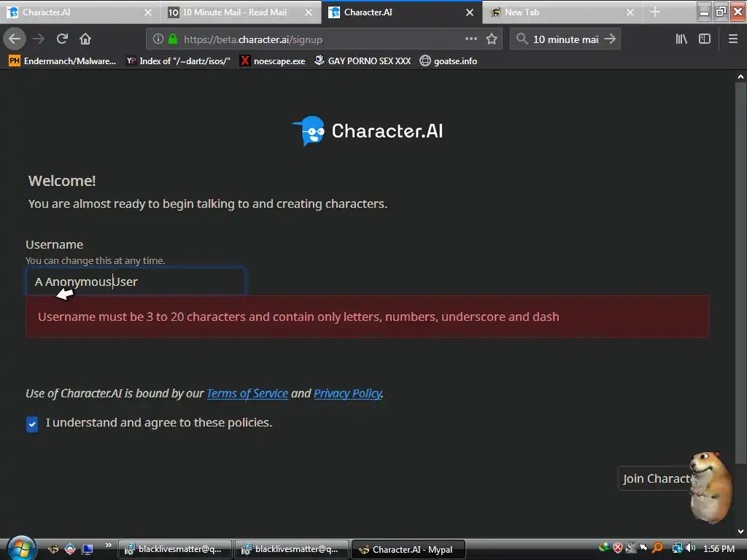Image resolution: width=747 pixels, height=560 pixels.
Task: Open first blacklivesmatter@q... taskbar window
Action: click(175, 550)
